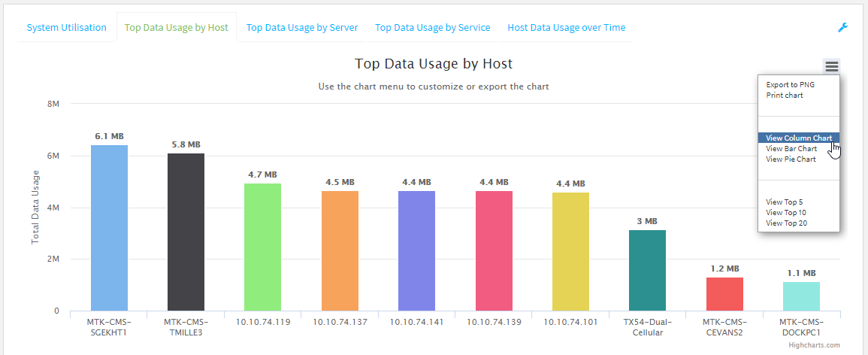Select Top Data Usage by Service tab

(432, 28)
